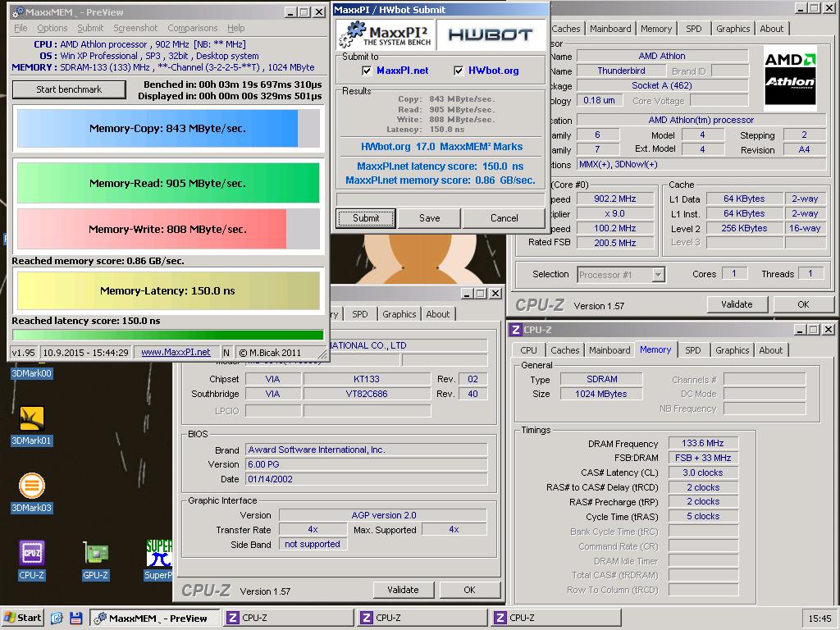Click Start benchmark button

(x=69, y=89)
